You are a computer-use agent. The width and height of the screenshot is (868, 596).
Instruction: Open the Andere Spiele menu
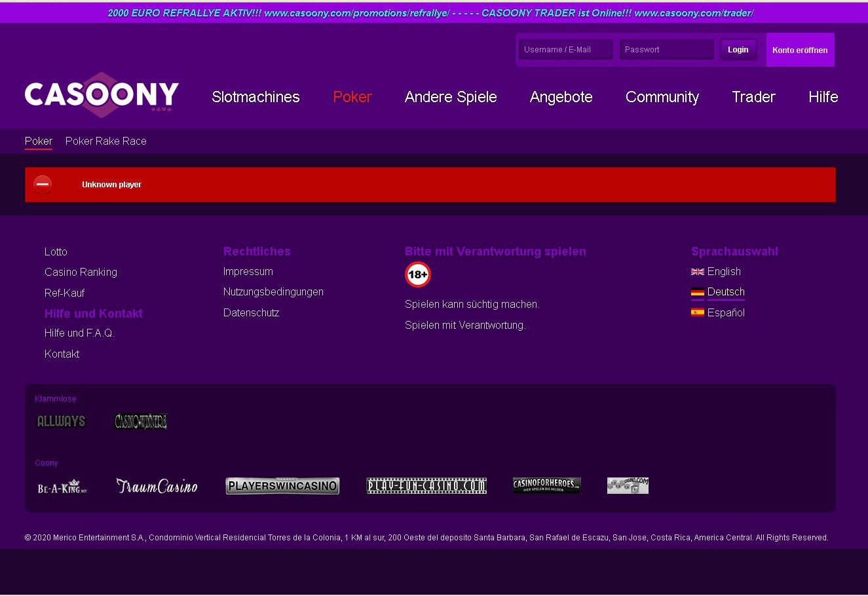tap(451, 97)
